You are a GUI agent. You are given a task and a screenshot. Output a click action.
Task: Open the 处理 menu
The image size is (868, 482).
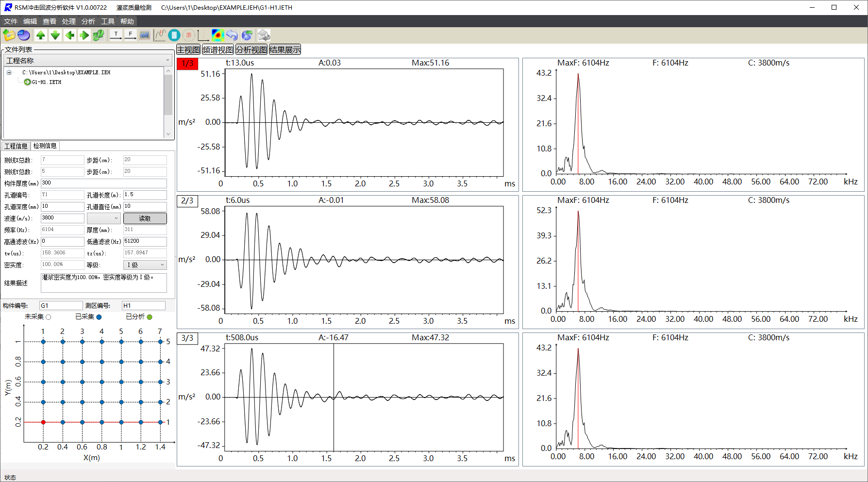tap(69, 21)
